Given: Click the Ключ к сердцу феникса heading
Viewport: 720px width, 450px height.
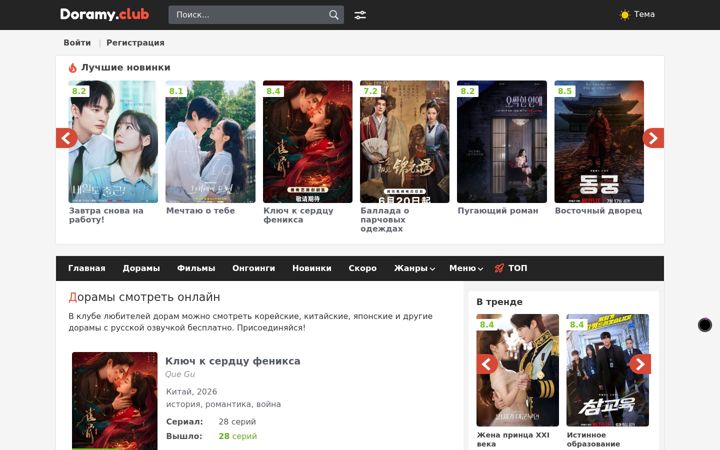Looking at the screenshot, I should [233, 361].
